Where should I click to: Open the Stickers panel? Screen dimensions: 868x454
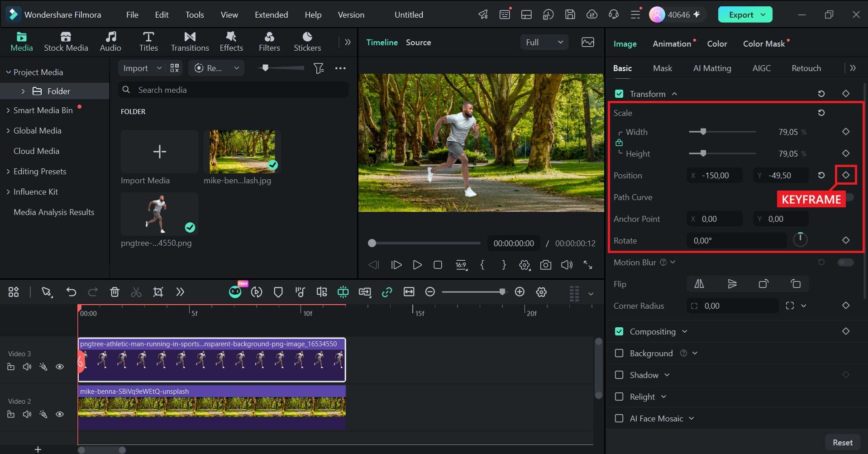pyautogui.click(x=307, y=41)
